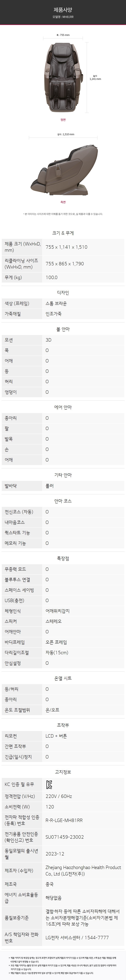This screenshot has height=980, width=126.
Task: Click the 제품사양 header title
Action: click(x=63, y=10)
